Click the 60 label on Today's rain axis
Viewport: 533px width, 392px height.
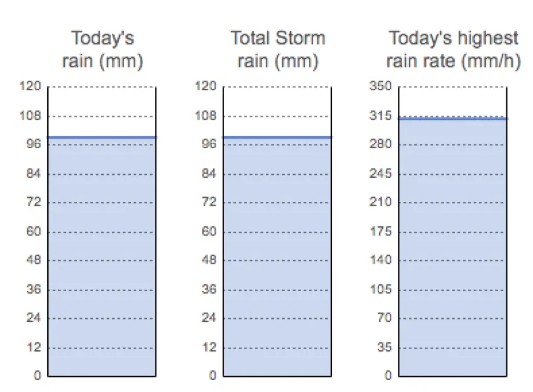pos(35,231)
